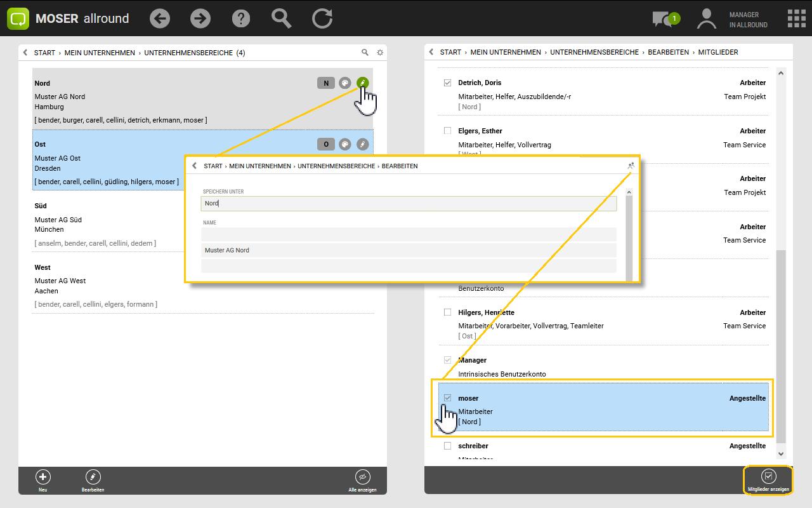
Task: Open the help question mark icon
Action: (241, 18)
